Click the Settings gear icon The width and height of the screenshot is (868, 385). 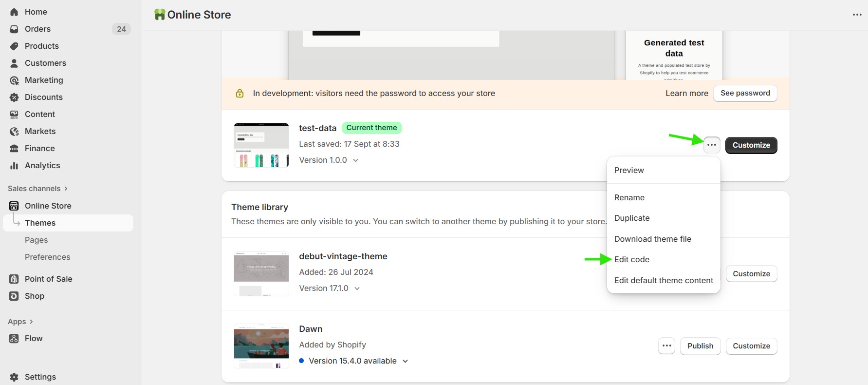(14, 377)
